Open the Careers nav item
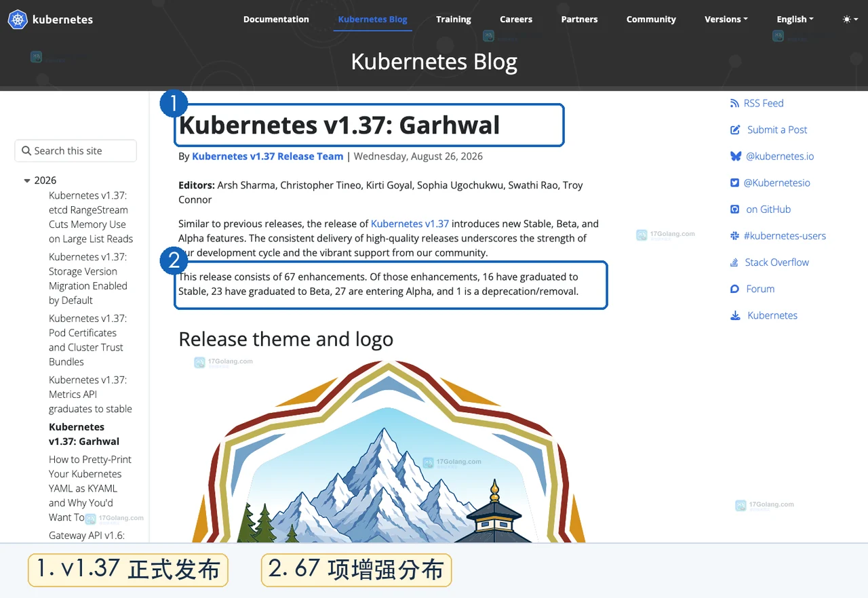This screenshot has height=598, width=868. pos(516,20)
